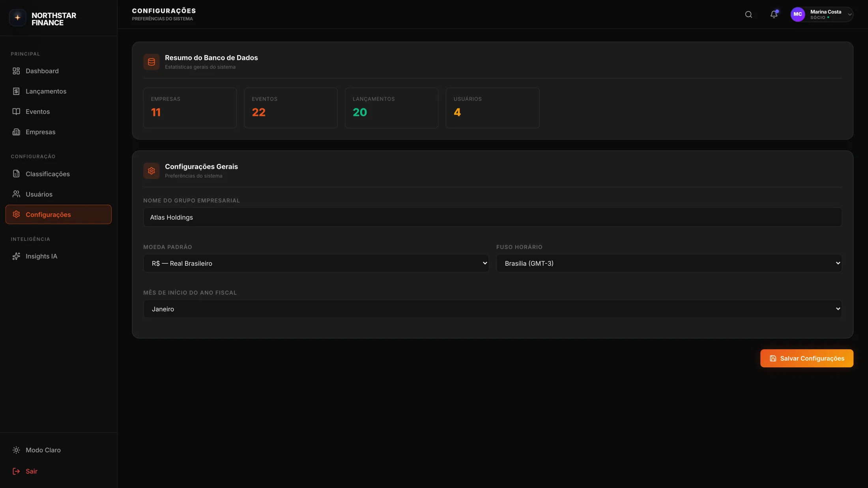Screen dimensions: 868x488
Task: Click the Atlas Holdings name field
Action: pos(492,217)
